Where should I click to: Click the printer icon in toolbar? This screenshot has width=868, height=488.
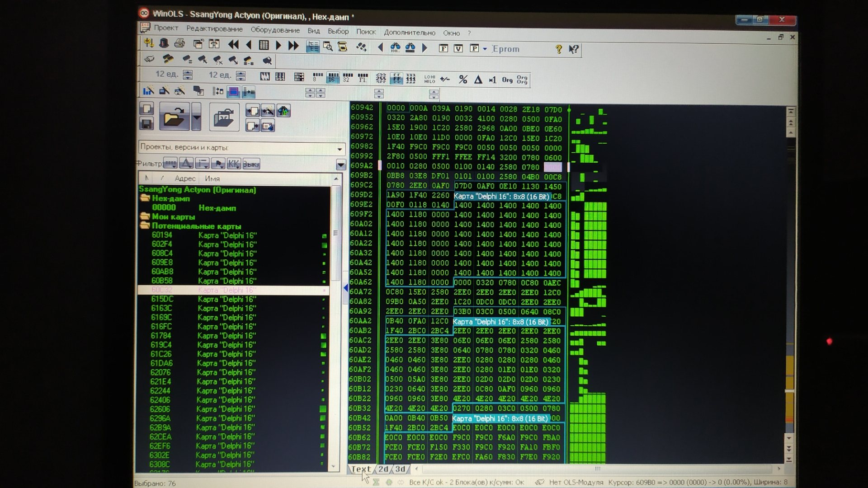pyautogui.click(x=179, y=43)
